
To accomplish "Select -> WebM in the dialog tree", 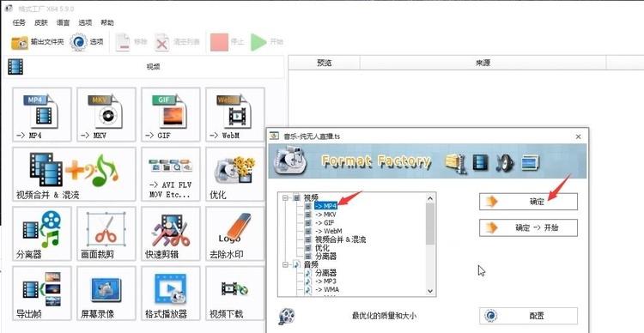I will (x=329, y=231).
